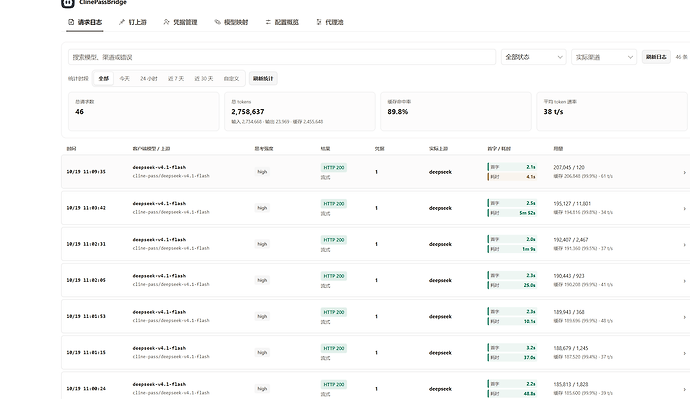Click the 5m 52s duration bar in 11:03:42 row
This screenshot has width=690, height=399.
coord(512,213)
